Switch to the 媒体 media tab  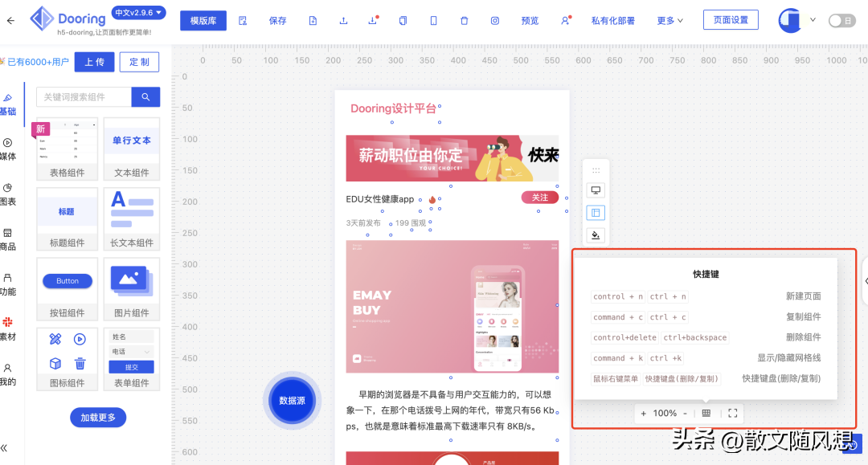point(8,149)
